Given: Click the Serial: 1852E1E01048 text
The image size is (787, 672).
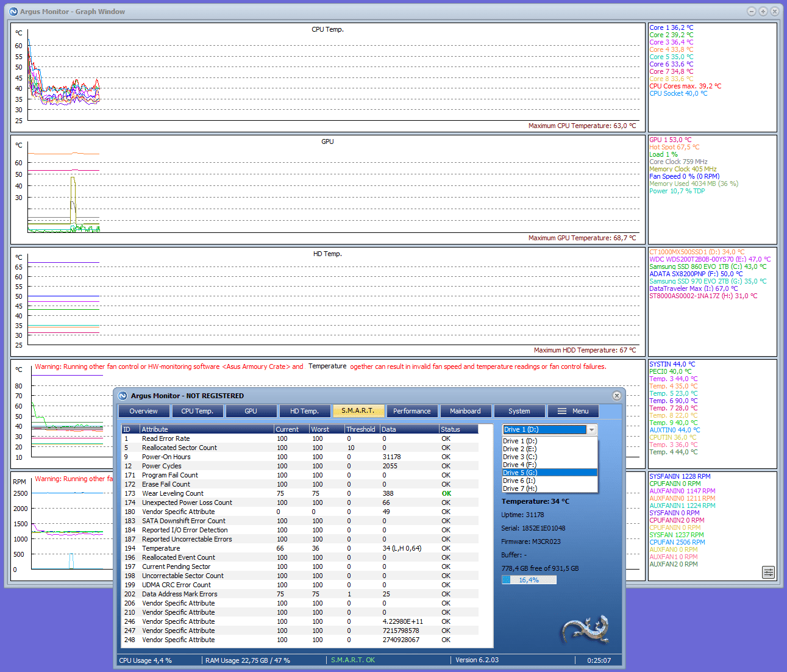Looking at the screenshot, I should tap(533, 528).
